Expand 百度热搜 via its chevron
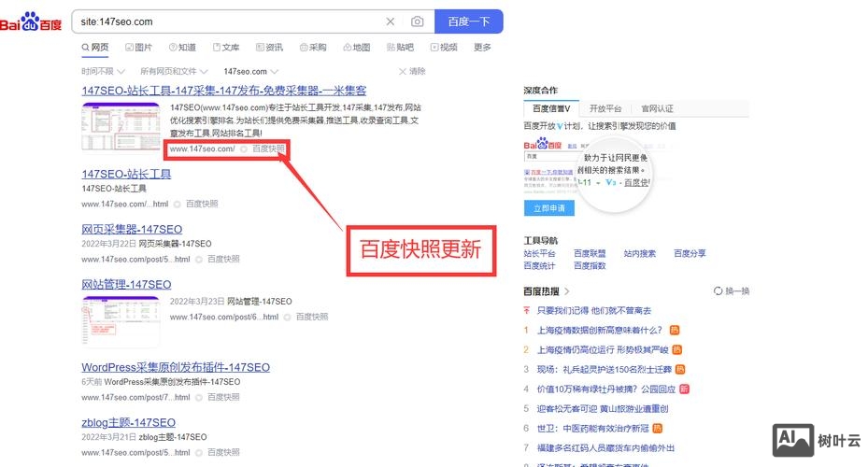Image resolution: width=868 pixels, height=467 pixels. 567,291
